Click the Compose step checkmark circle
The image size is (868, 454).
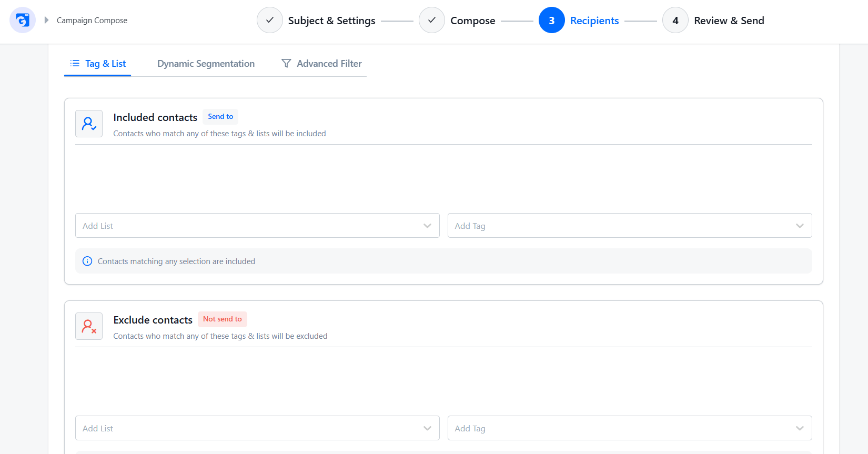click(432, 20)
